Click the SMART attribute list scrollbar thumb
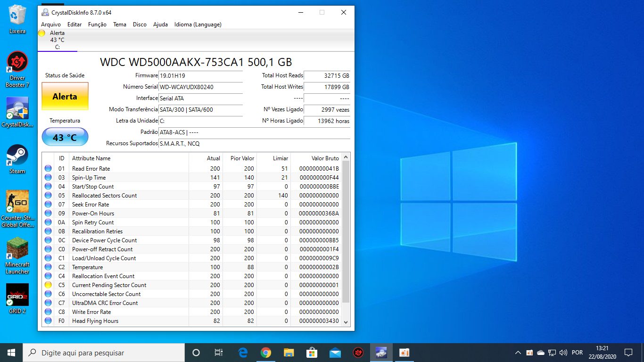The image size is (644, 362). [346, 232]
